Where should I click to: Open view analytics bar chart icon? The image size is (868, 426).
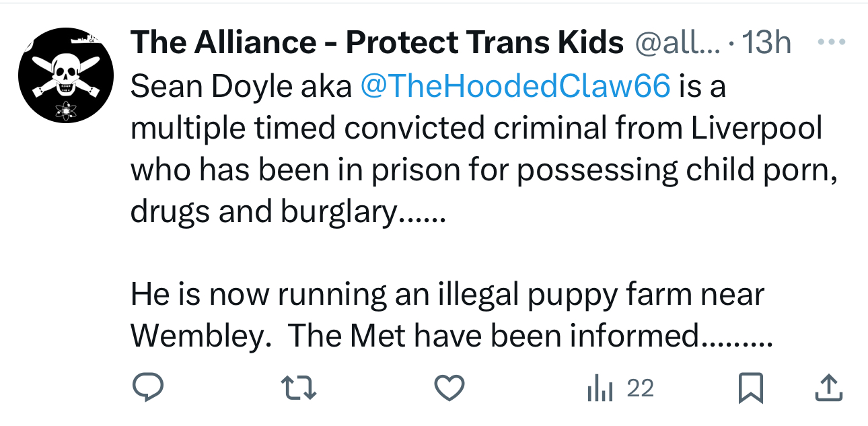point(600,388)
